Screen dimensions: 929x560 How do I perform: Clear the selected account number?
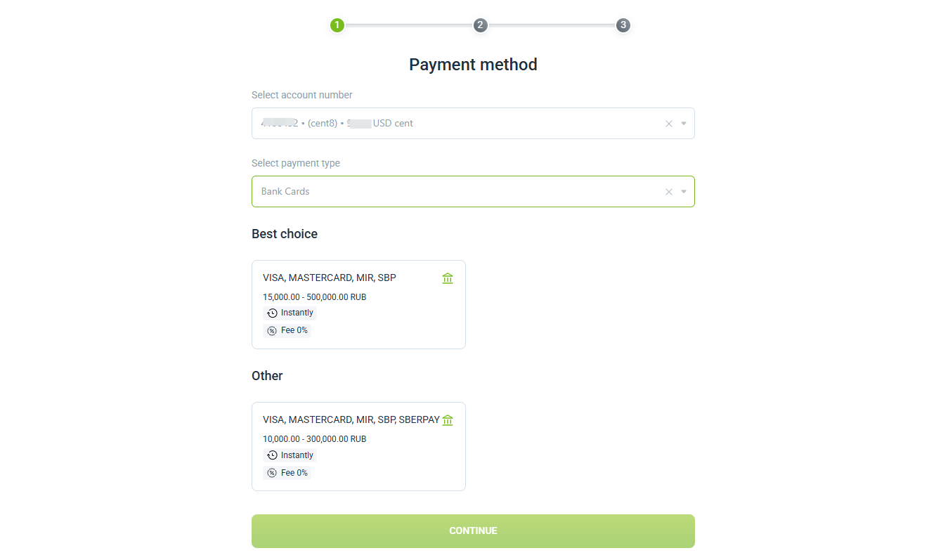(669, 124)
